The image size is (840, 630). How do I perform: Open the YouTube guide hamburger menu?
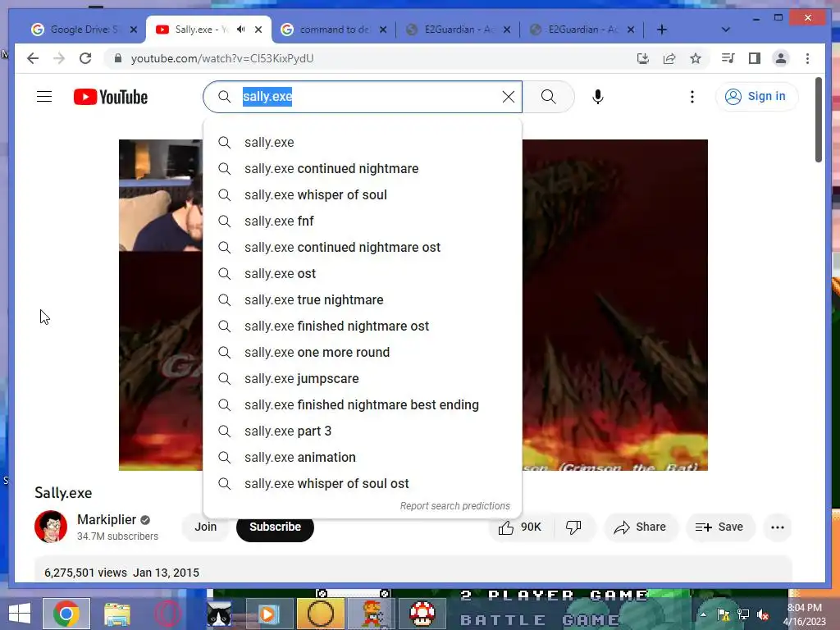pos(44,97)
